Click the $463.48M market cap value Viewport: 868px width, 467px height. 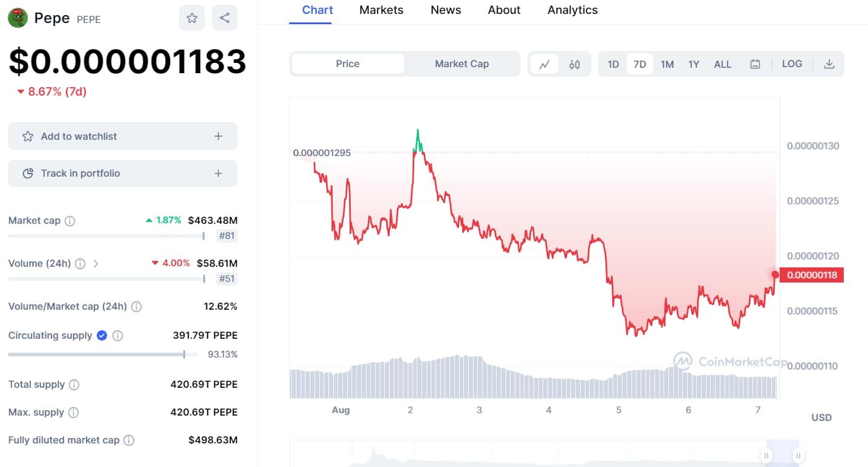pyautogui.click(x=213, y=220)
